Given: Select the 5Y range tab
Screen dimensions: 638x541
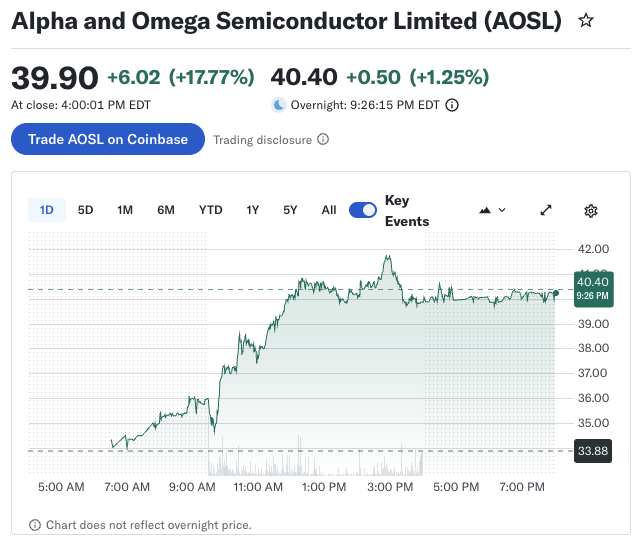Looking at the screenshot, I should pyautogui.click(x=291, y=210).
